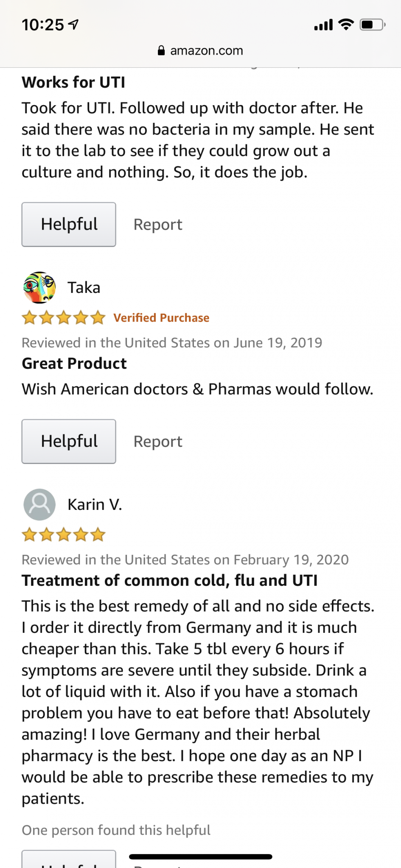Open Taka's reviewer profile name
This screenshot has width=401, height=868.
pos(84,288)
